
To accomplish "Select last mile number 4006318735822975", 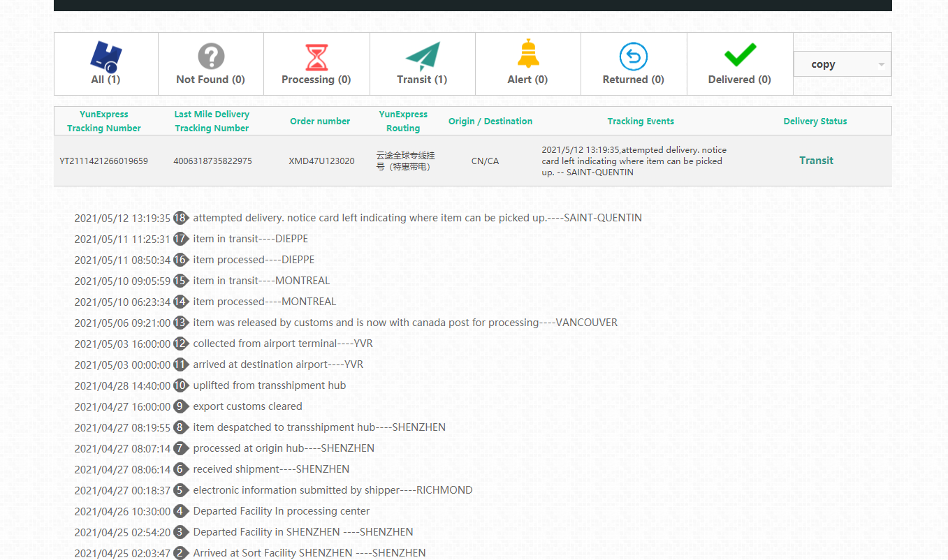I will pyautogui.click(x=212, y=161).
